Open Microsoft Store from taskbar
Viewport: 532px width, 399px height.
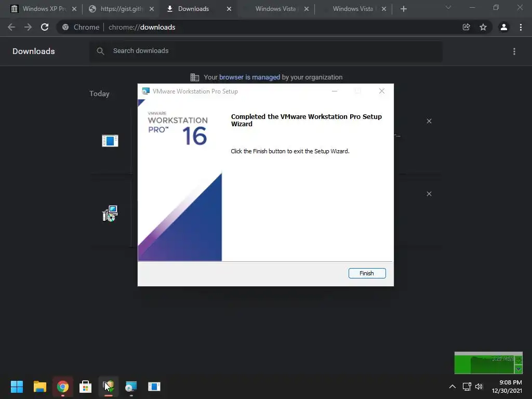[x=86, y=387]
